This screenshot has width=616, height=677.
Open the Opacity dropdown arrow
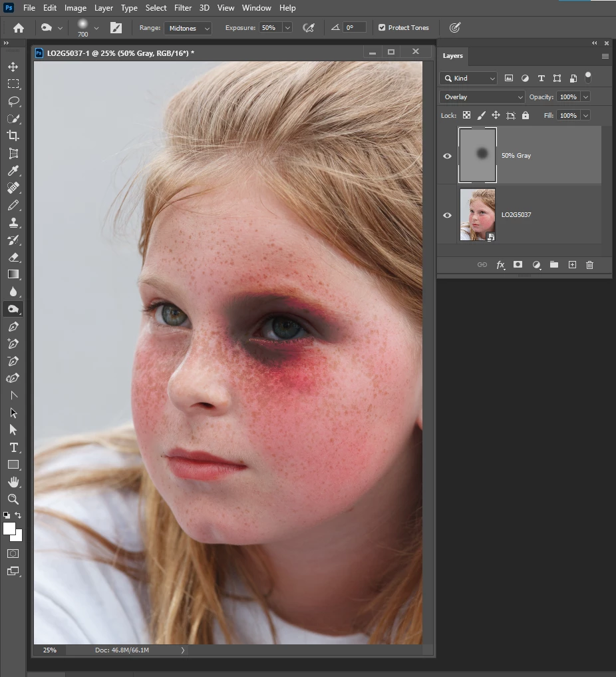point(585,97)
